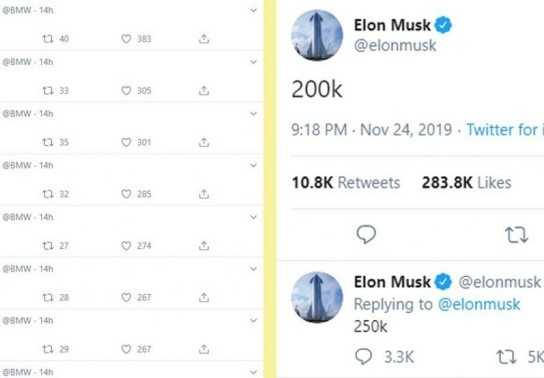This screenshot has height=378, width=544.
Task: Open the Twitter for source link
Action: 505,130
